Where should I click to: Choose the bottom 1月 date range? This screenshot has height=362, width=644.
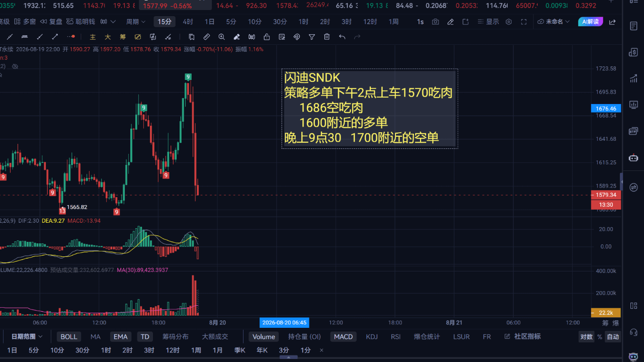pos(217,350)
